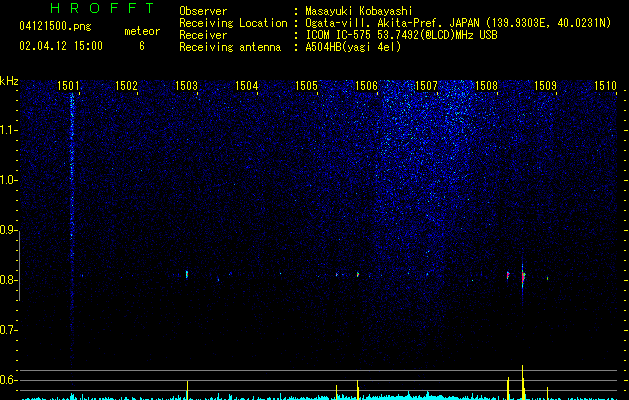Click the 1.0 kHz frequency label
629x400 pixels.
(9, 180)
